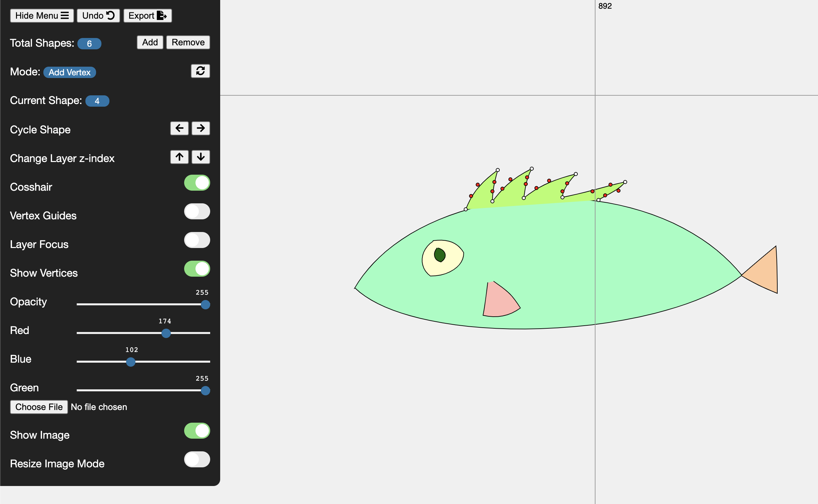The image size is (818, 504).
Task: Click the Blue slider handle
Action: tap(131, 362)
